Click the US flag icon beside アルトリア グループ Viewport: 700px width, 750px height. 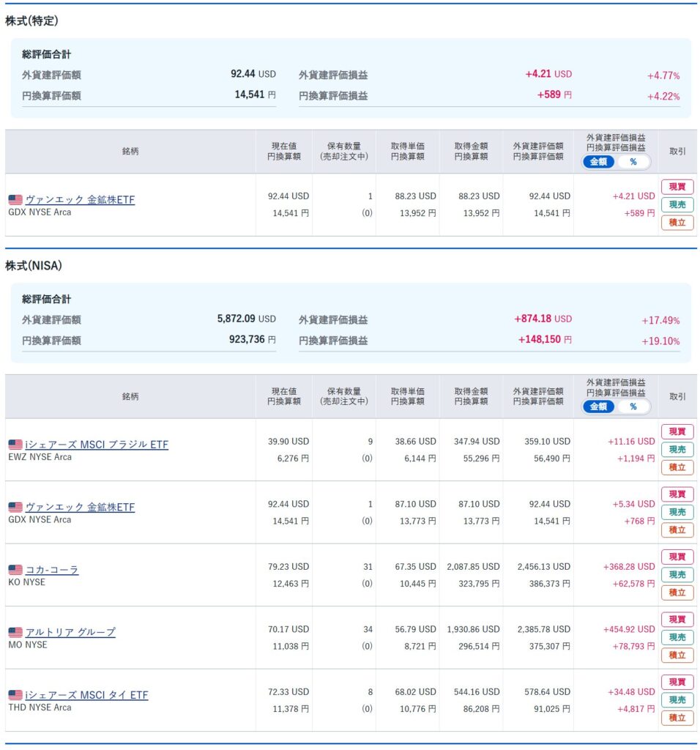click(x=15, y=632)
